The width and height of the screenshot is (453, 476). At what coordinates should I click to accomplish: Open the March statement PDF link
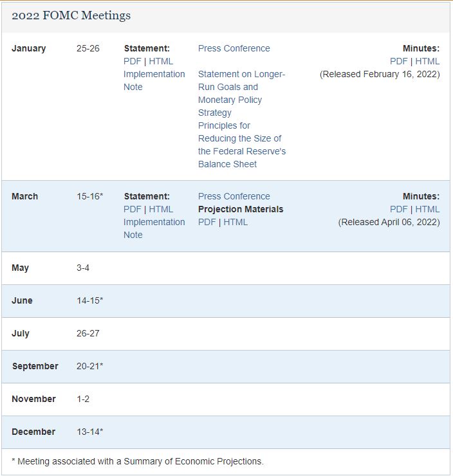point(133,209)
